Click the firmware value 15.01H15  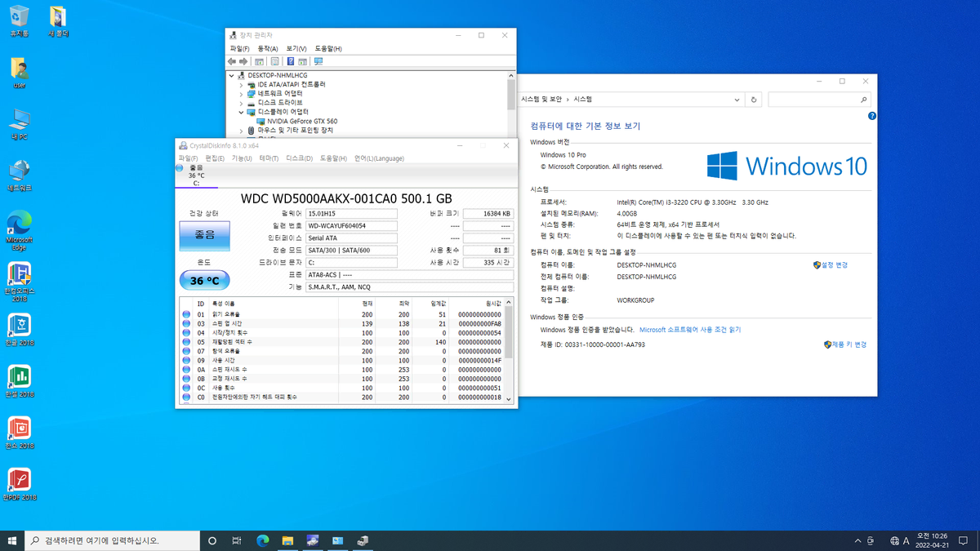click(x=351, y=213)
